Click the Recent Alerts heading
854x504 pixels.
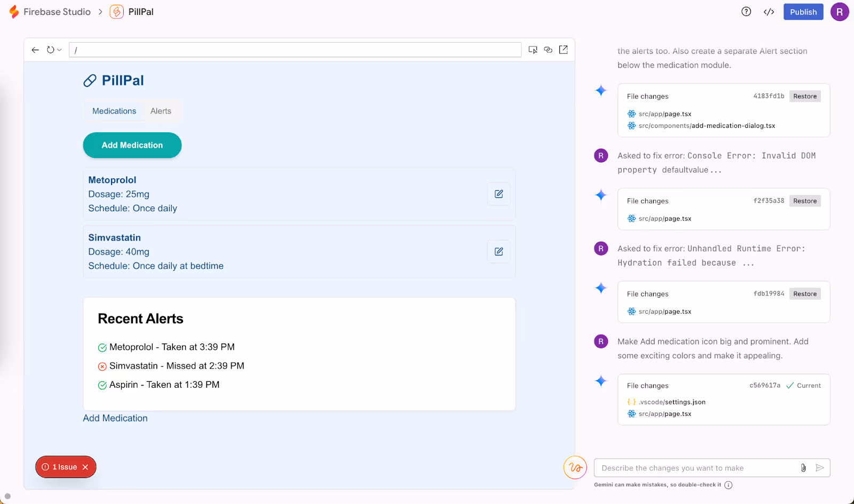pyautogui.click(x=140, y=318)
